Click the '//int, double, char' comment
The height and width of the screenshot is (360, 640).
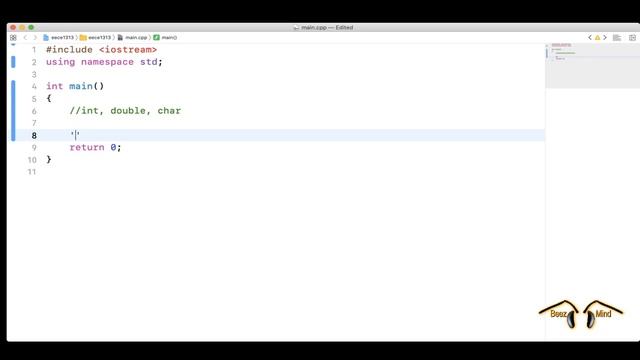125,111
